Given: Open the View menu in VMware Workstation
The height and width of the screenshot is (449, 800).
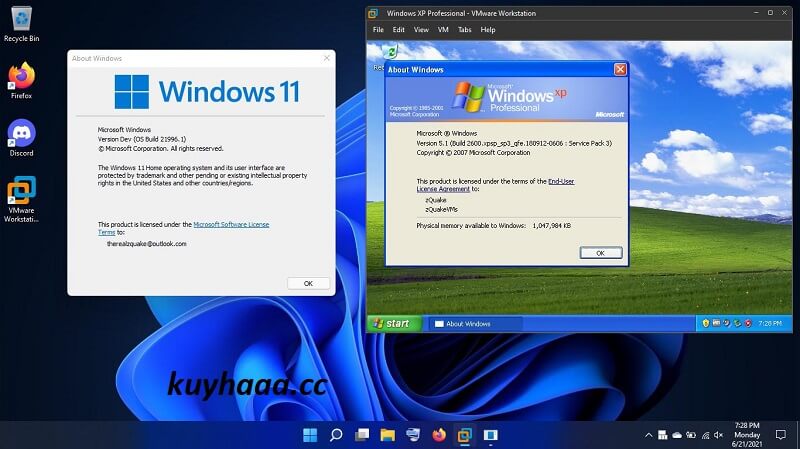Looking at the screenshot, I should pyautogui.click(x=421, y=30).
